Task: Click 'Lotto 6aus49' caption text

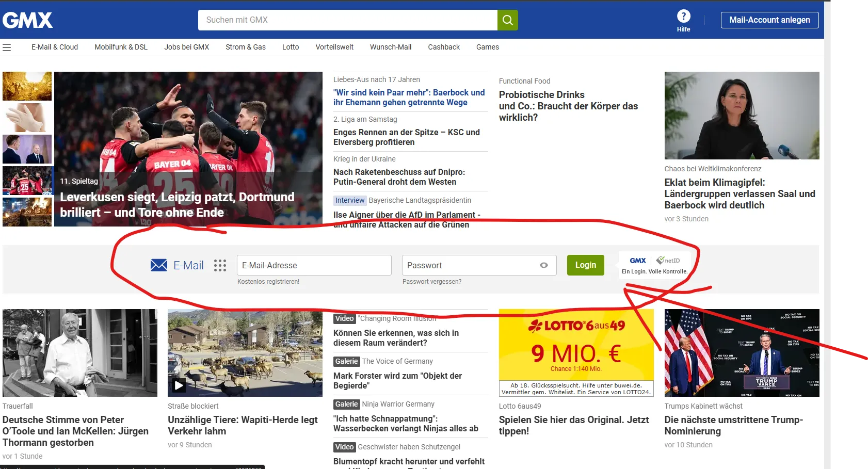Action: 520,406
